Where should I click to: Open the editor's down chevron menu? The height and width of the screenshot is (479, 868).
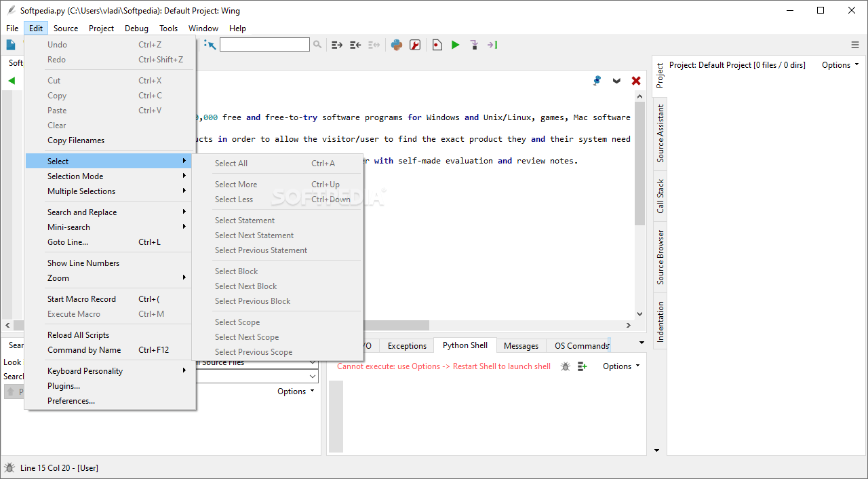(616, 81)
